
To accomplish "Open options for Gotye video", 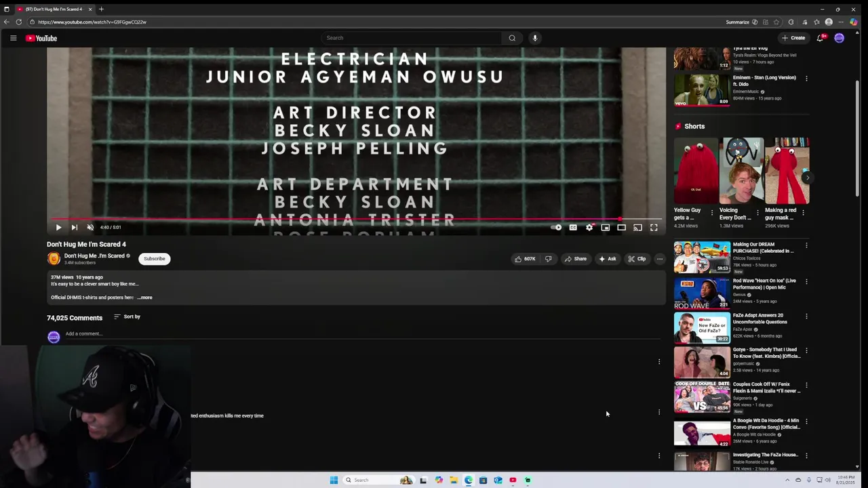I will coord(806,350).
